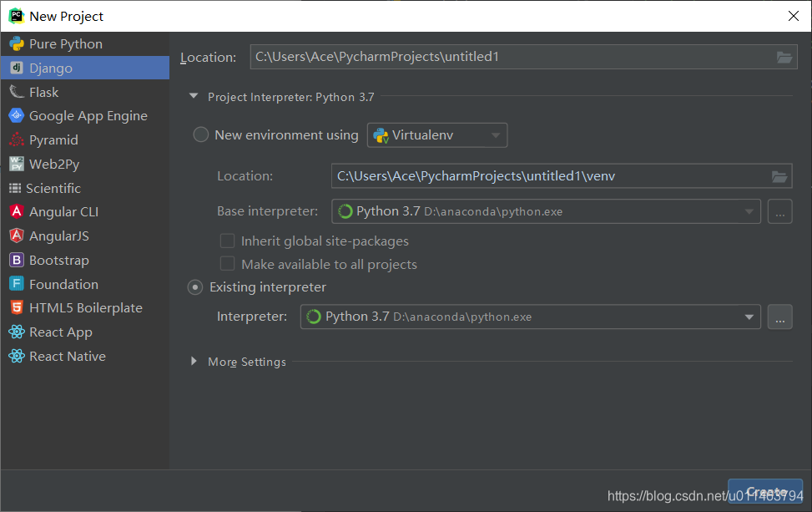Click the React App atom icon
Image resolution: width=812 pixels, height=512 pixels.
coord(17,332)
